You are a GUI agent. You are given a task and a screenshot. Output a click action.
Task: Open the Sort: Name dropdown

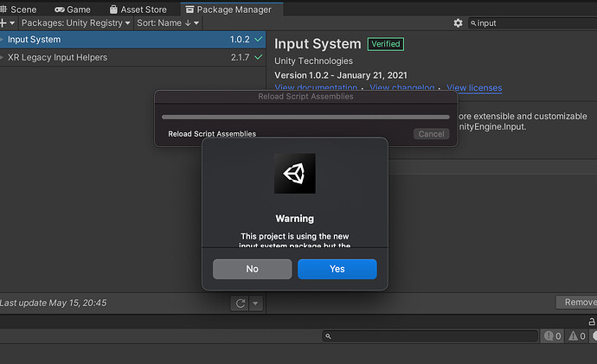168,23
